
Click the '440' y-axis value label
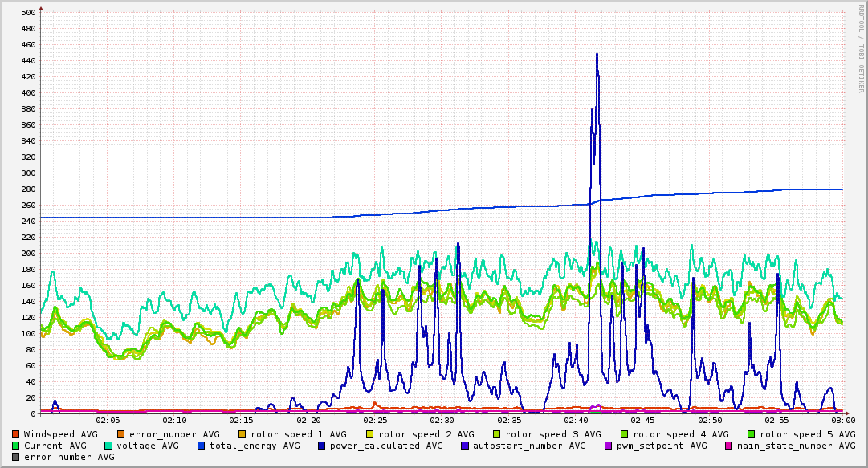tap(28, 60)
